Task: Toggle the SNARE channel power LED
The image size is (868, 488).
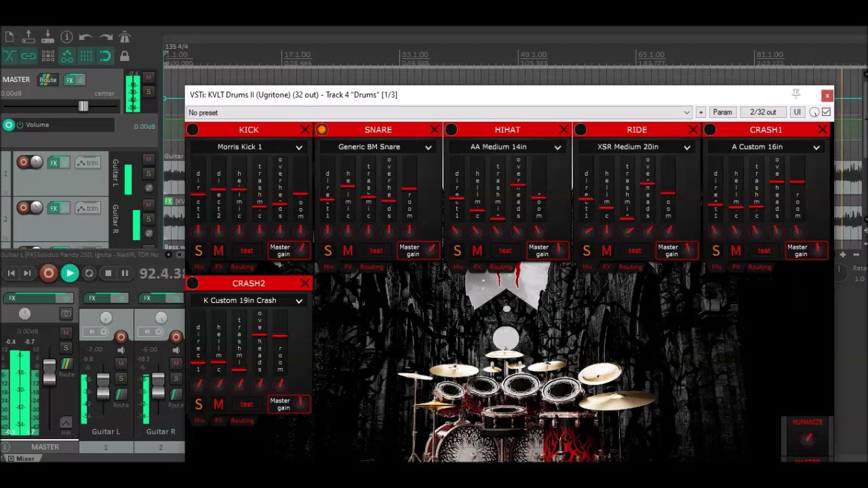Action: [x=322, y=129]
